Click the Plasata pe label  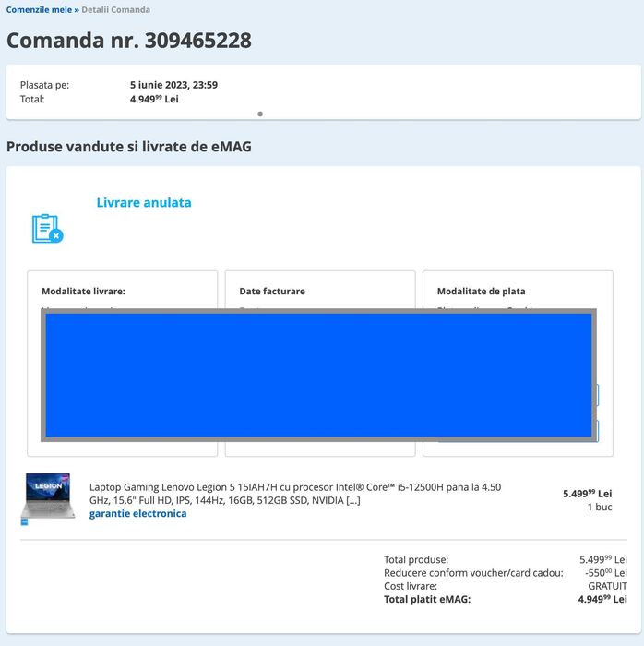click(44, 85)
